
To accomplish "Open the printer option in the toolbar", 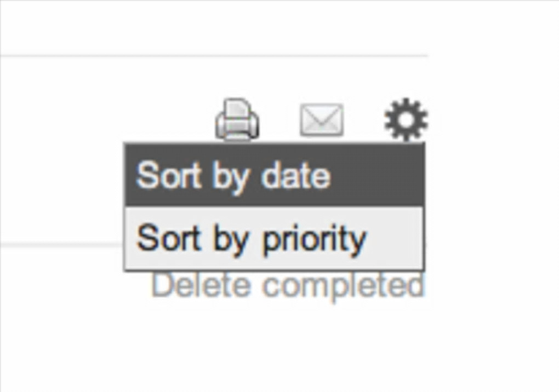I will [x=237, y=119].
